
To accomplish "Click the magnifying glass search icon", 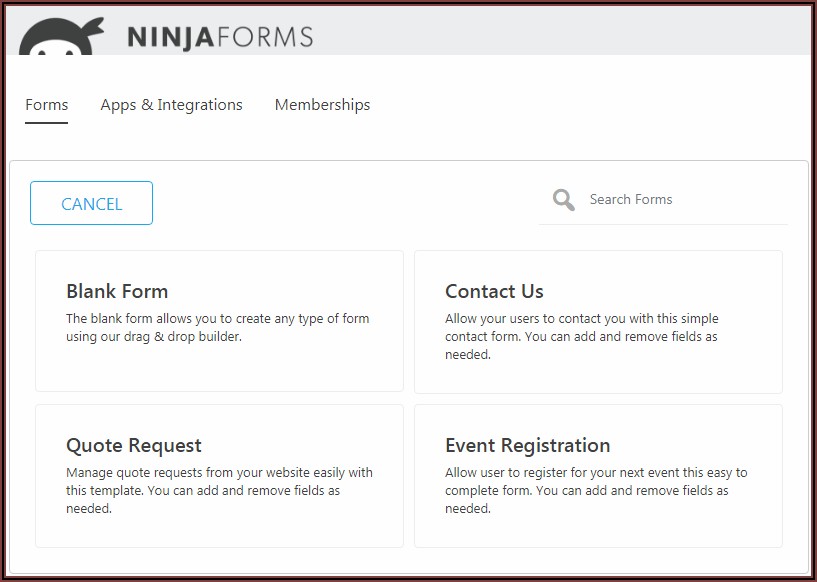I will click(563, 200).
